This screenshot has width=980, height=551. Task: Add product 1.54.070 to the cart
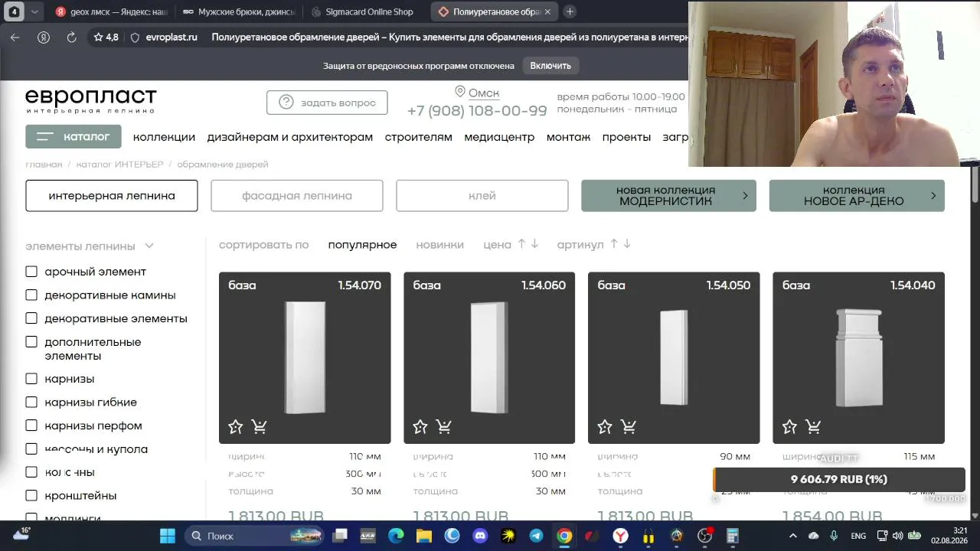(259, 427)
